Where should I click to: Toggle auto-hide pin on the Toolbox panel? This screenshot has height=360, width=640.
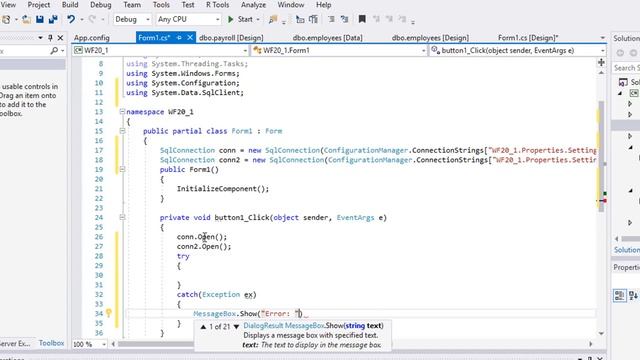(x=50, y=38)
